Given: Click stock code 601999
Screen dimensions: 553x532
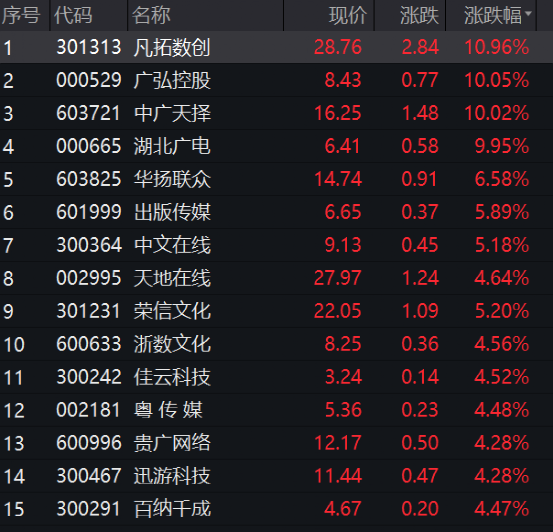Looking at the screenshot, I should coord(89,212).
